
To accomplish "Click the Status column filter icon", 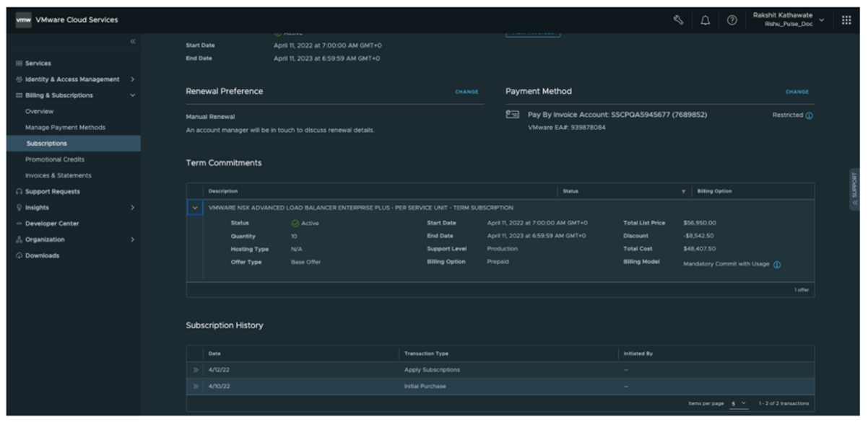I will 685,191.
